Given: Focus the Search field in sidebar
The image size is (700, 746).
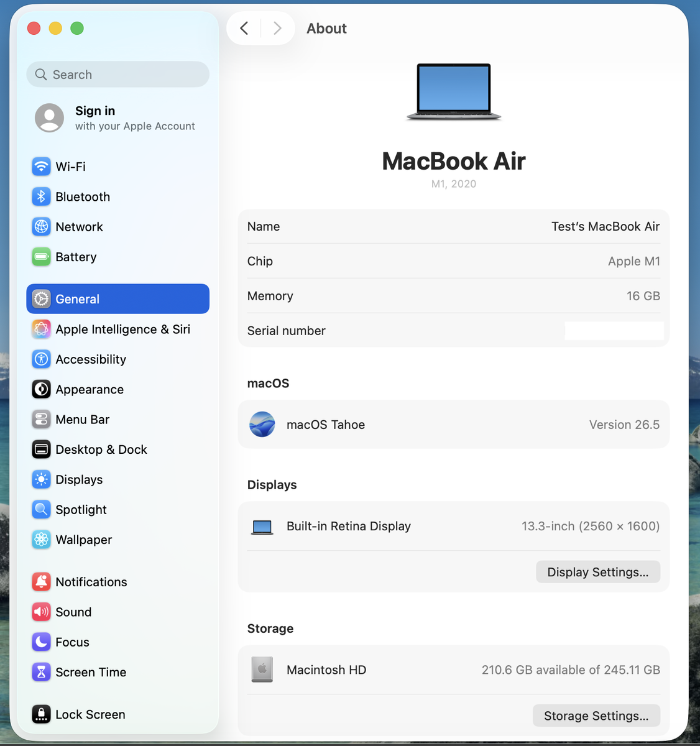Looking at the screenshot, I should 117,75.
